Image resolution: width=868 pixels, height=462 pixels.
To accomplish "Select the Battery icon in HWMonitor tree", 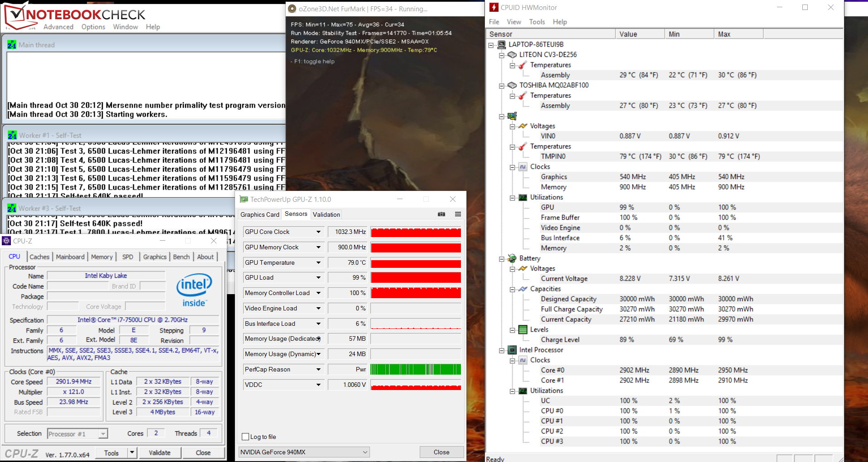I will (512, 258).
